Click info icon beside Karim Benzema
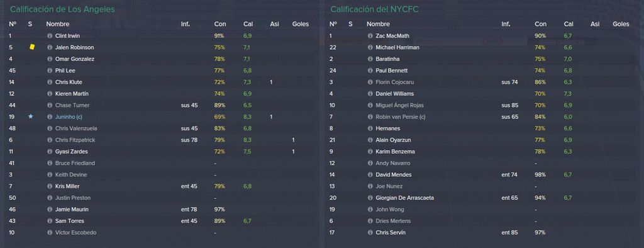Screen dimensions: 644x248 coord(370,152)
